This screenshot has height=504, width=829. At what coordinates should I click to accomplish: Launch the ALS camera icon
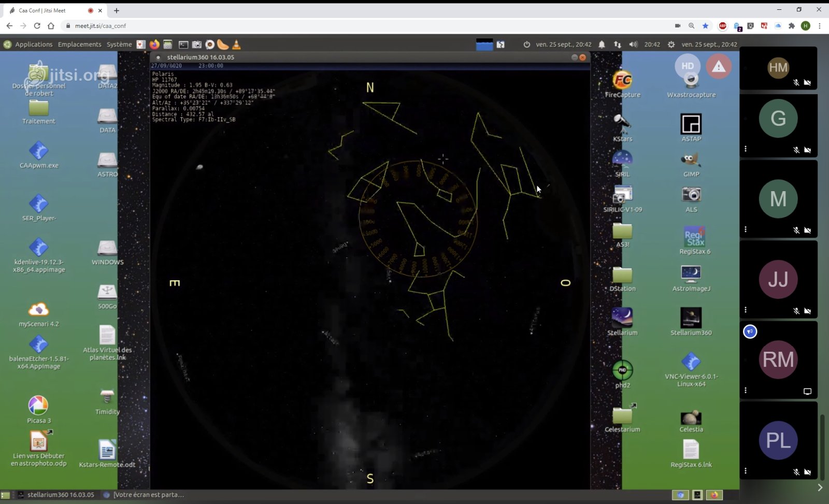point(691,195)
